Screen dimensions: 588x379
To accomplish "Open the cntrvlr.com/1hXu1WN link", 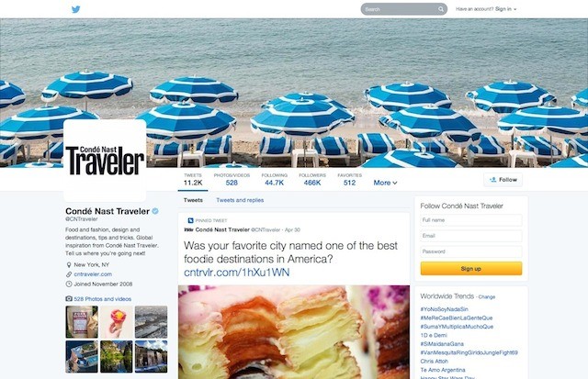I will click(x=237, y=273).
